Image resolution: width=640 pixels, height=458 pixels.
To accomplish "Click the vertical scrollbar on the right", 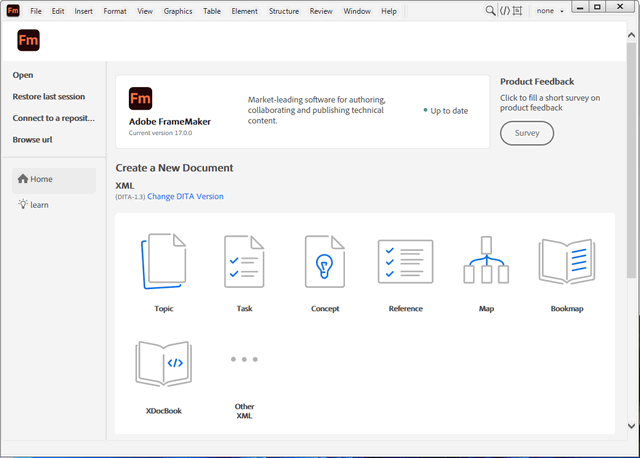I will 632,150.
